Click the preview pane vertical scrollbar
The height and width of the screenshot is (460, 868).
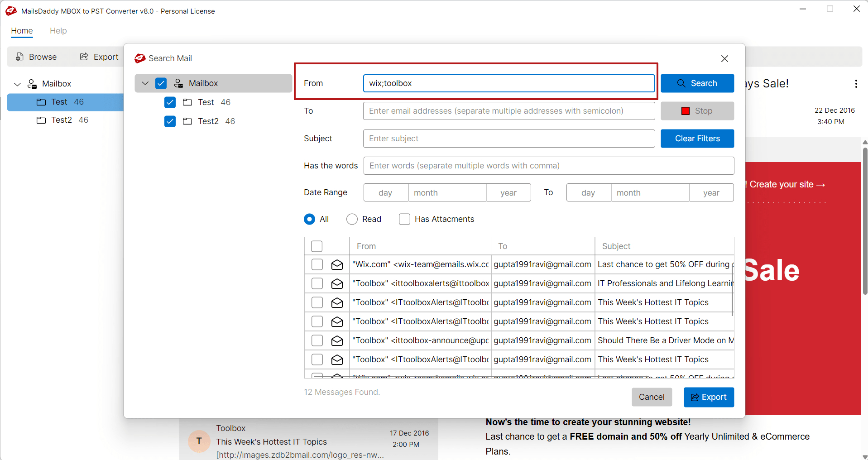865,221
